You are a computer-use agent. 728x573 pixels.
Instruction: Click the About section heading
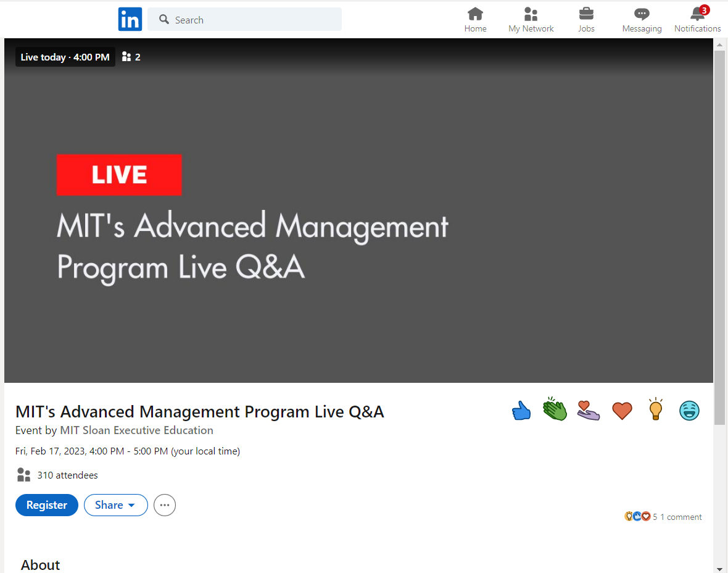click(x=40, y=564)
